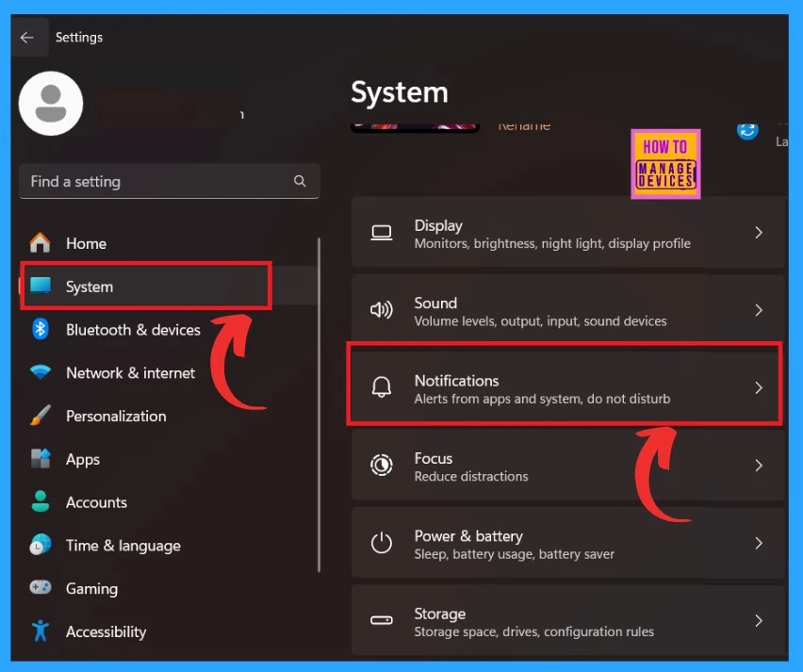803x672 pixels.
Task: Open Personalization settings
Action: (169, 416)
